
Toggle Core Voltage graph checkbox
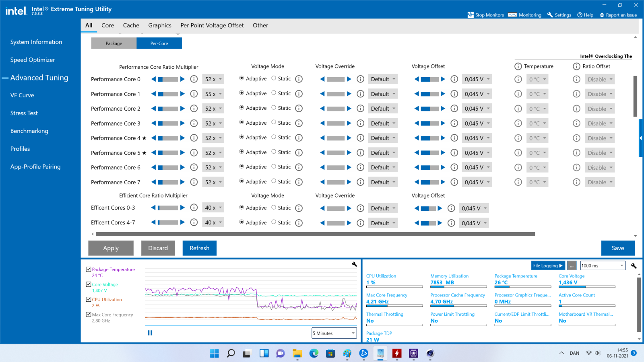(89, 284)
